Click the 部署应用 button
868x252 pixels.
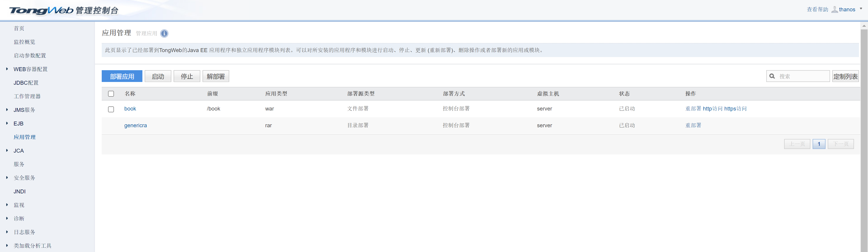tap(122, 76)
